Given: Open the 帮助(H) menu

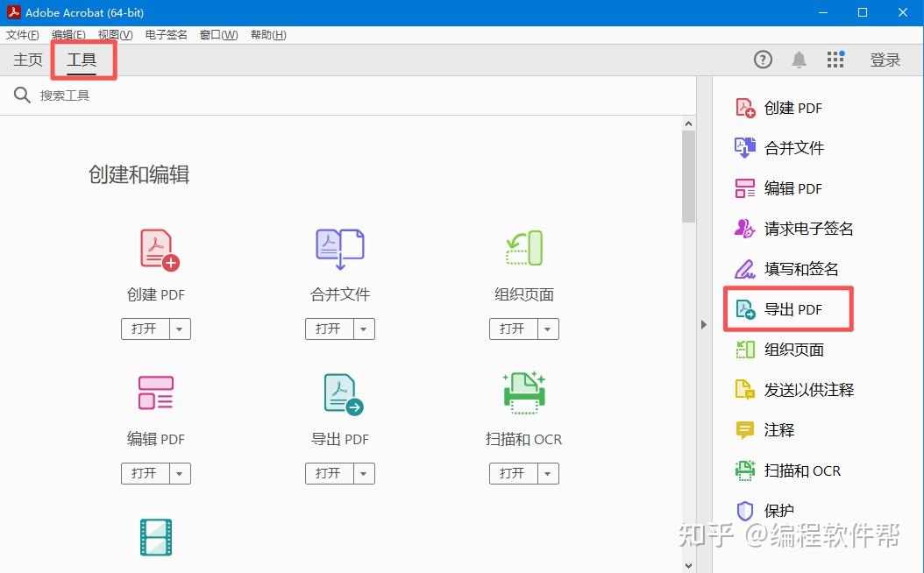Looking at the screenshot, I should (268, 35).
